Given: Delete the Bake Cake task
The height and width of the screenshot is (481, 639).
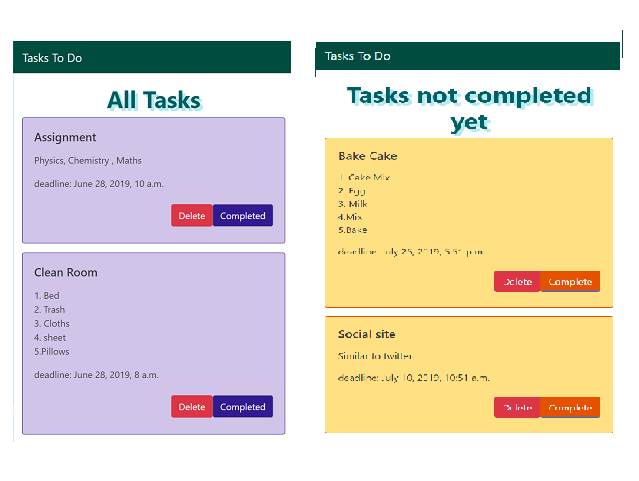Looking at the screenshot, I should (x=517, y=282).
